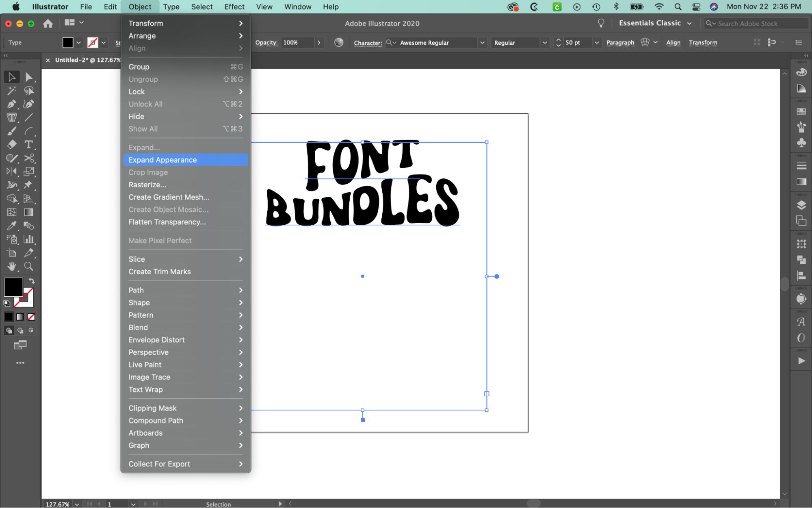Image resolution: width=812 pixels, height=508 pixels.
Task: Open the Actions panel play icon
Action: coord(801,361)
